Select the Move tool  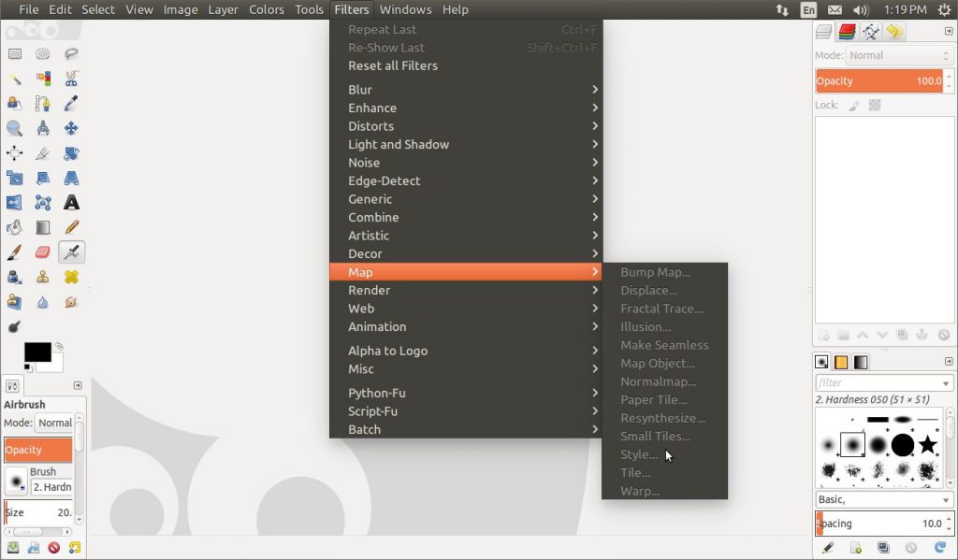coord(70,128)
